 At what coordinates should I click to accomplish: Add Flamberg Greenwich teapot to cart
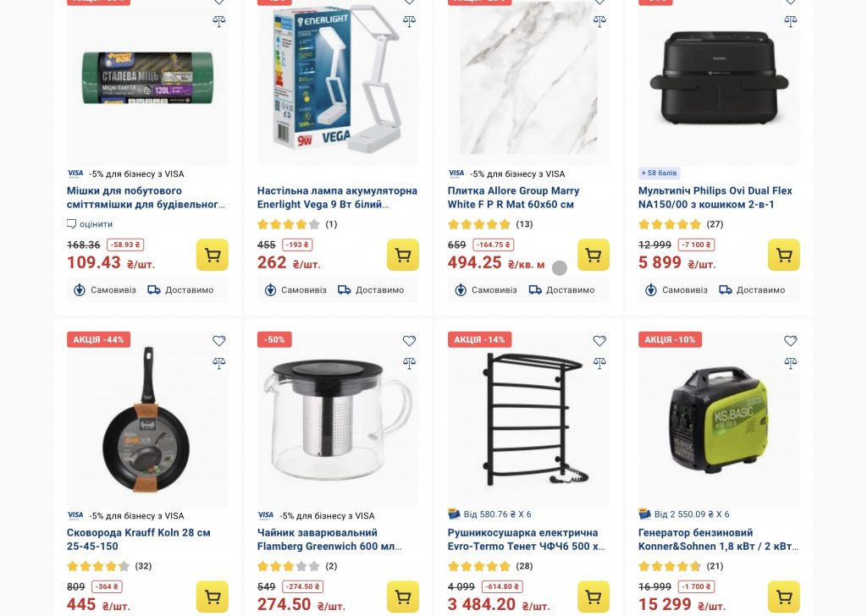click(402, 597)
